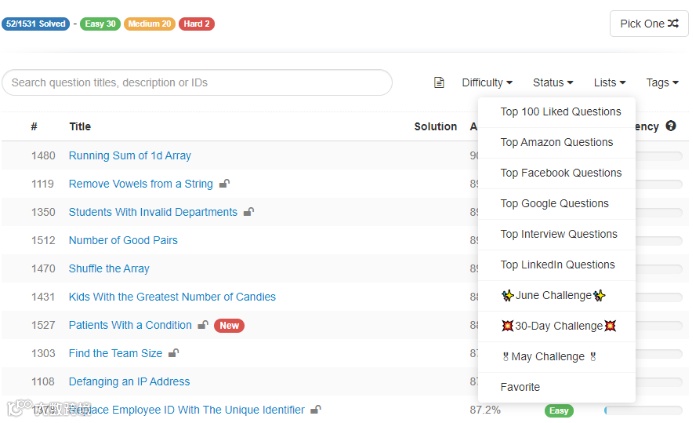This screenshot has height=423, width=693.
Task: Open the Tags dropdown
Action: point(663,83)
